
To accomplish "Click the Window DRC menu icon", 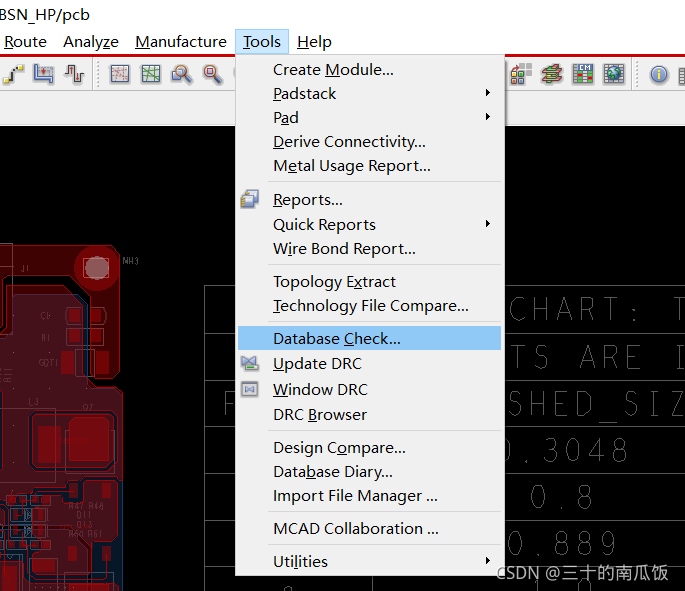I will (250, 389).
